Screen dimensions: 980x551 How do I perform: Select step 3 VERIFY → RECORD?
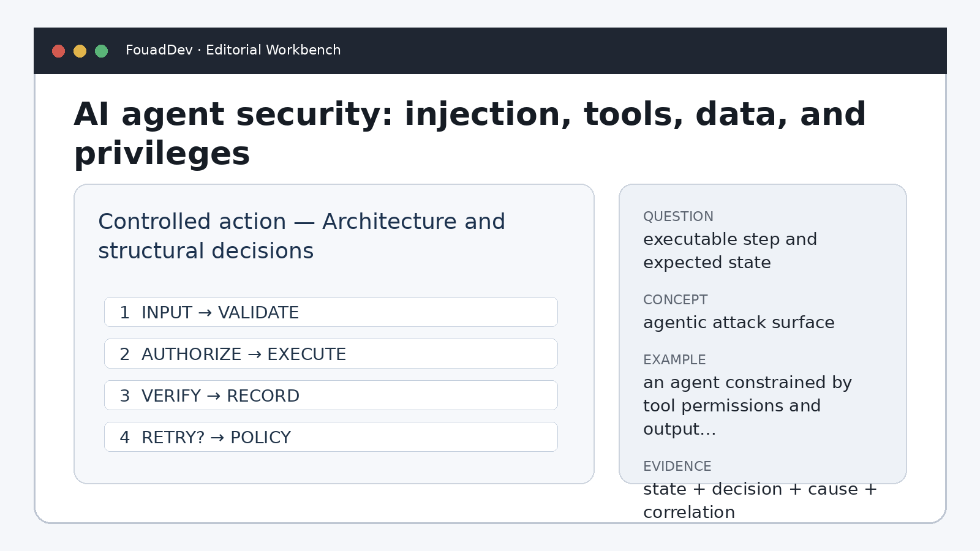pos(331,395)
